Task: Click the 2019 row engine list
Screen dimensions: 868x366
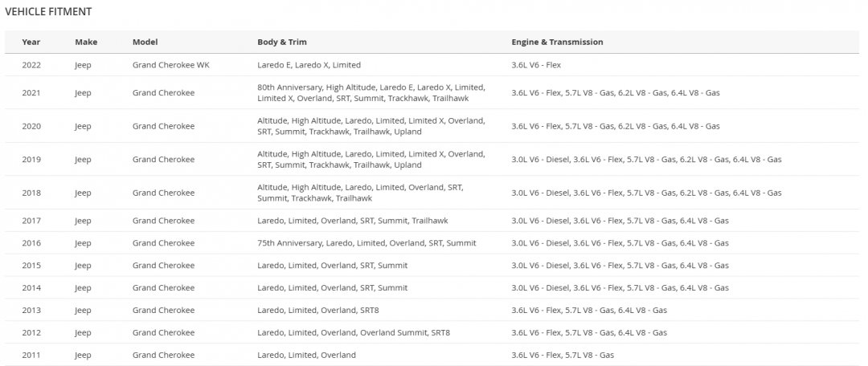Action: [x=646, y=160]
